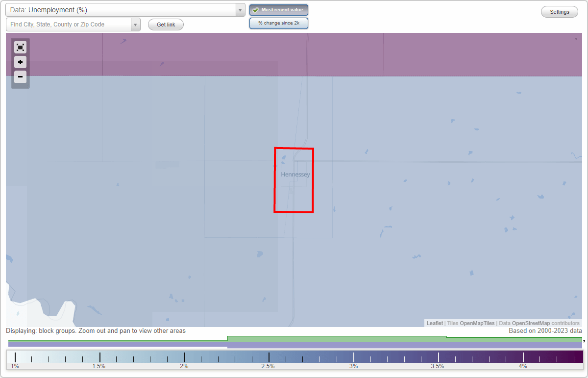The width and height of the screenshot is (588, 378).
Task: Zoom in with the plus button
Action: point(20,62)
